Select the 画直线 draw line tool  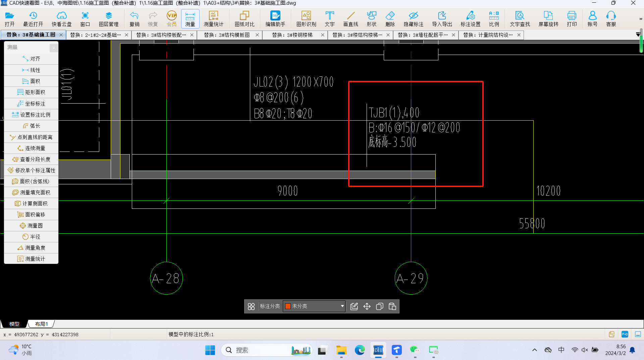point(351,19)
